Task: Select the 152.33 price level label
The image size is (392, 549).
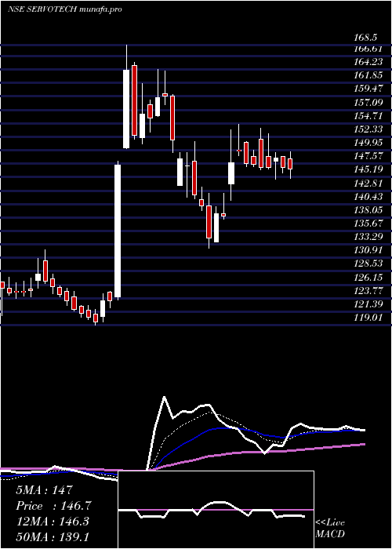Action: coord(368,129)
